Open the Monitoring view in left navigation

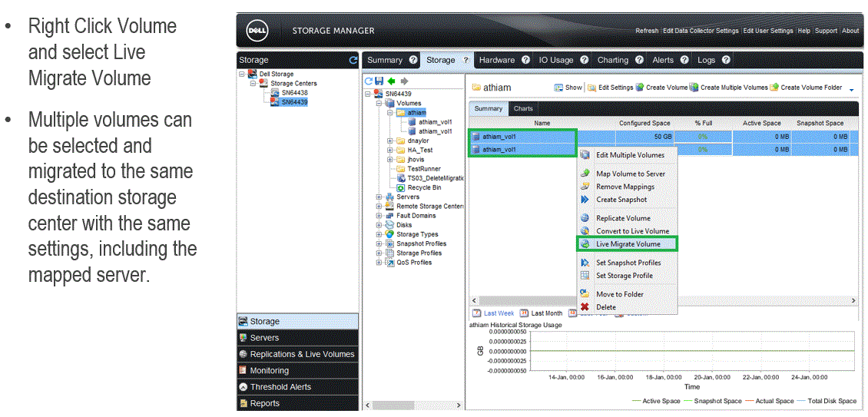point(297,370)
